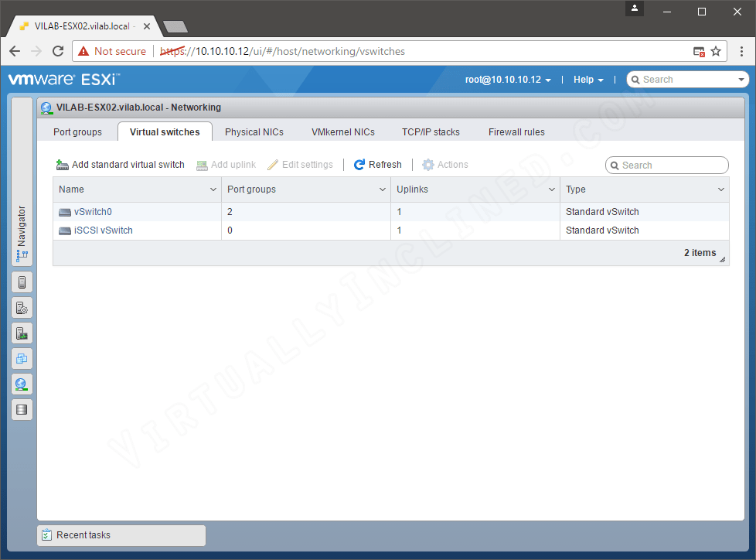Open the Virtual Machines section in navigator
The height and width of the screenshot is (560, 756).
(x=22, y=358)
